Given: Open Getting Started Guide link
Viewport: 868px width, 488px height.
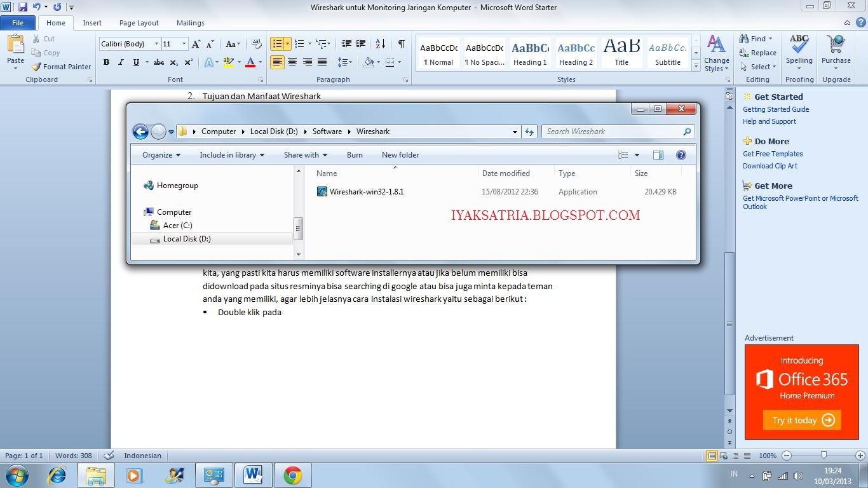Looking at the screenshot, I should (776, 109).
